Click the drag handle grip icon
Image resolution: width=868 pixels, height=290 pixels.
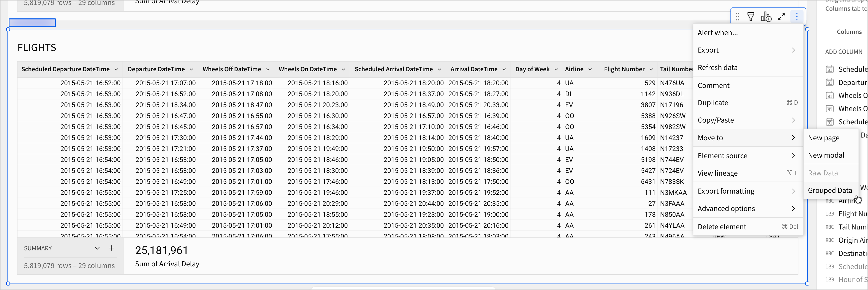[737, 16]
